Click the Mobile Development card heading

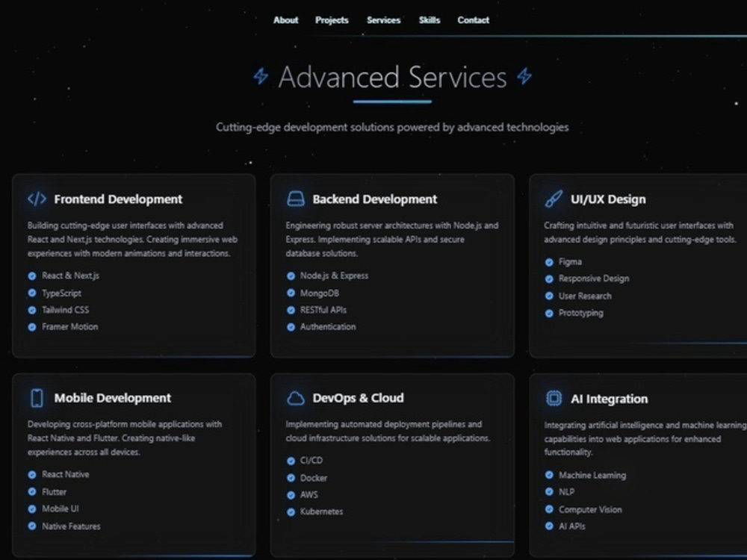point(113,398)
